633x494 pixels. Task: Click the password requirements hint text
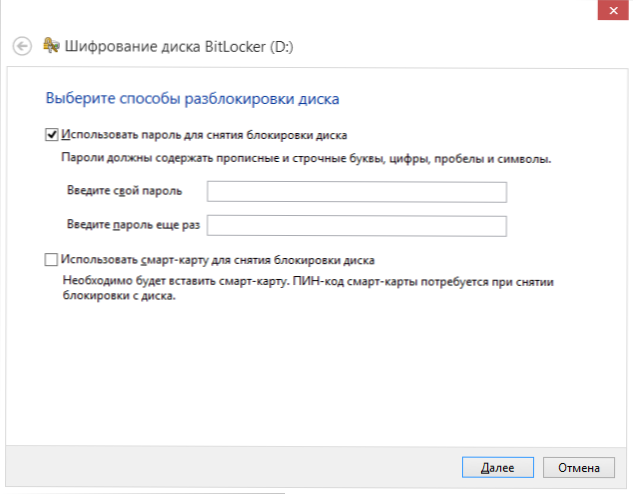click(x=306, y=159)
